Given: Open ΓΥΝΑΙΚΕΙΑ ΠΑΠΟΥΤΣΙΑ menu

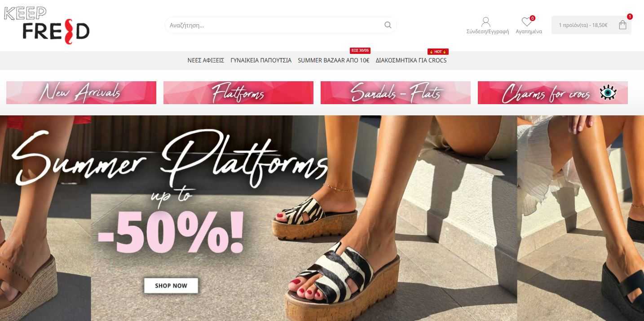Looking at the screenshot, I should tap(261, 60).
